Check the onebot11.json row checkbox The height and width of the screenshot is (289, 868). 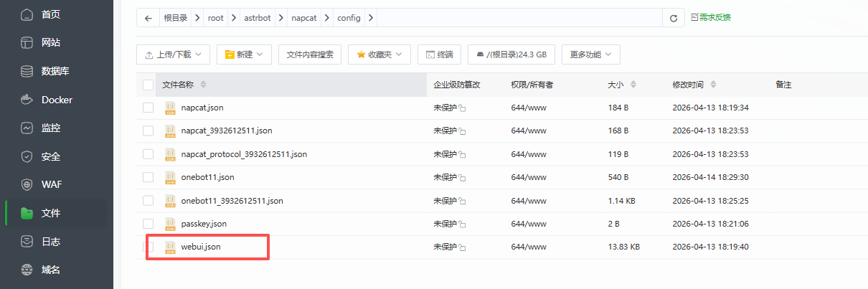pos(148,177)
